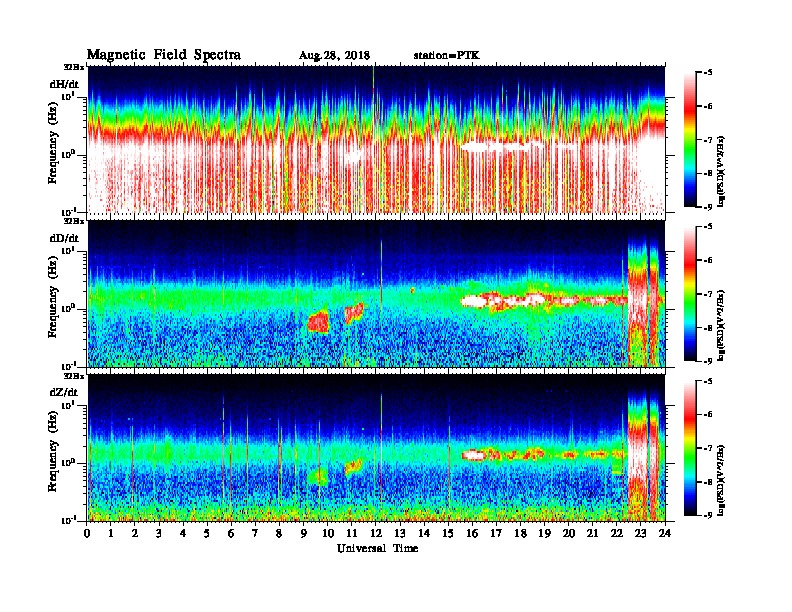Click the hour 13 tick label
This screenshot has width=792, height=612.
[400, 534]
